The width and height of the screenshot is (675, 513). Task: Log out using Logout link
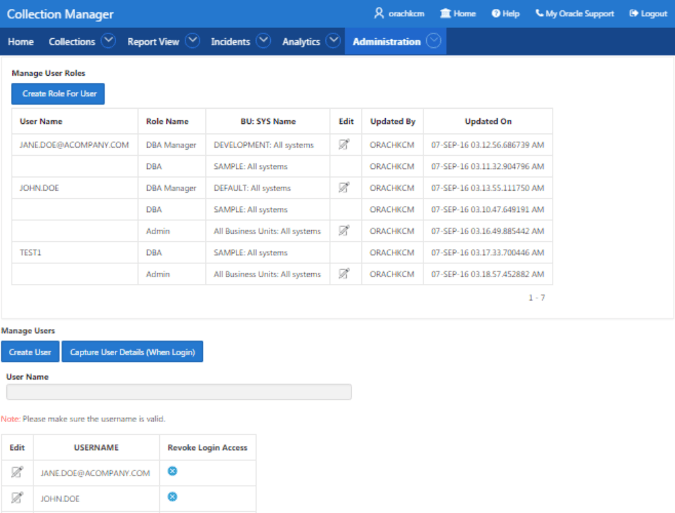coord(648,13)
